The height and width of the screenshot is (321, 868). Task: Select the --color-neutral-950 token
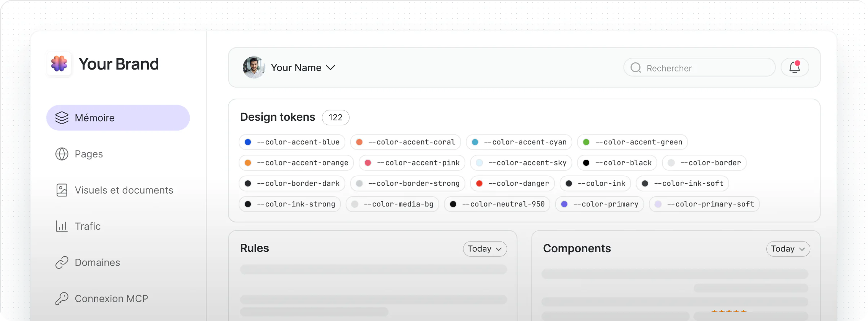pos(497,204)
